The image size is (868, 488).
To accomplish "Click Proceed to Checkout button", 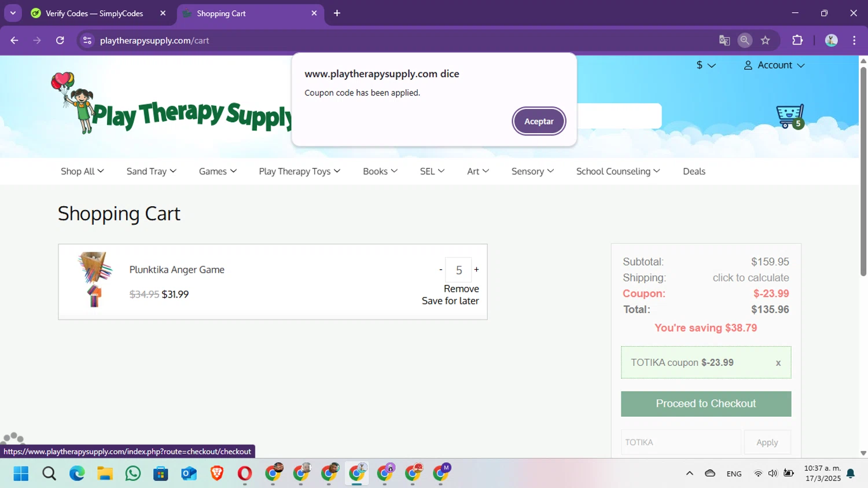I will [706, 403].
